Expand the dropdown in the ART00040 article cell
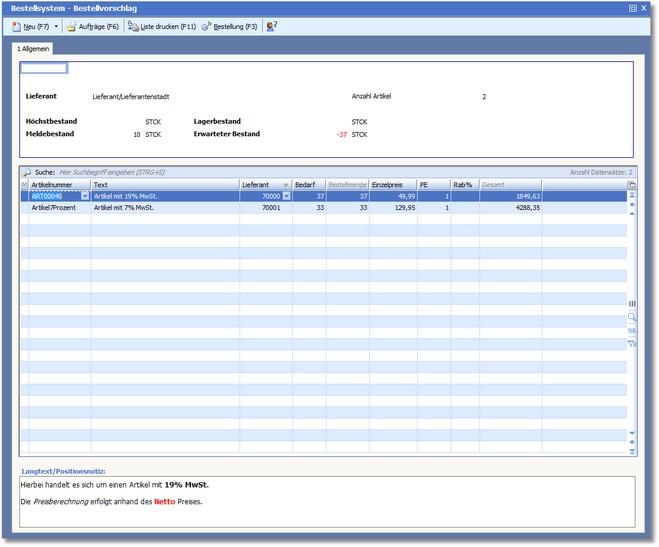The width and height of the screenshot is (659, 547). click(85, 196)
